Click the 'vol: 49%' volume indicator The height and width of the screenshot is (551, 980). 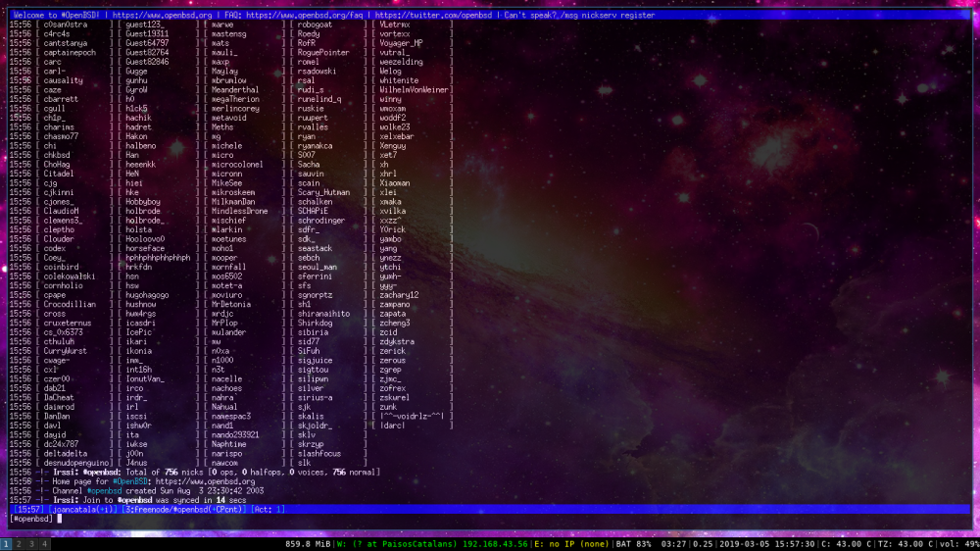click(959, 544)
